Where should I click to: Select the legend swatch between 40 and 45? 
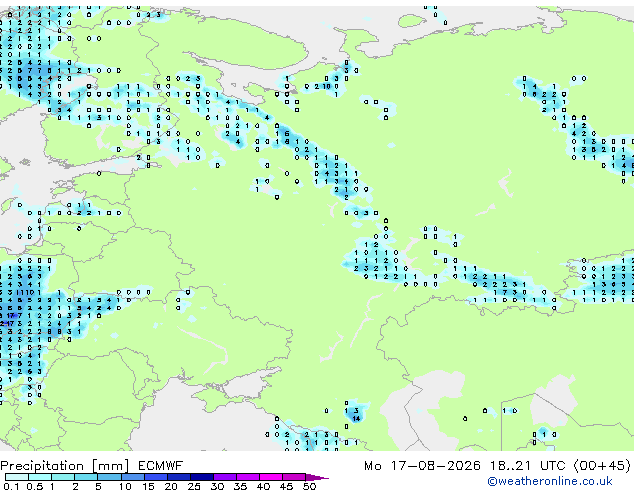point(271,477)
